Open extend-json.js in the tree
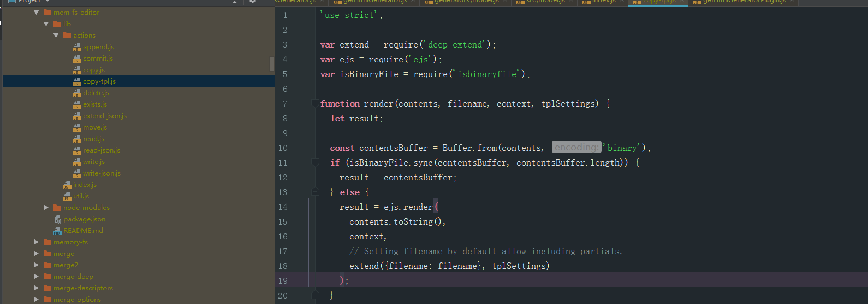Viewport: 868px width, 304px height. coord(105,116)
